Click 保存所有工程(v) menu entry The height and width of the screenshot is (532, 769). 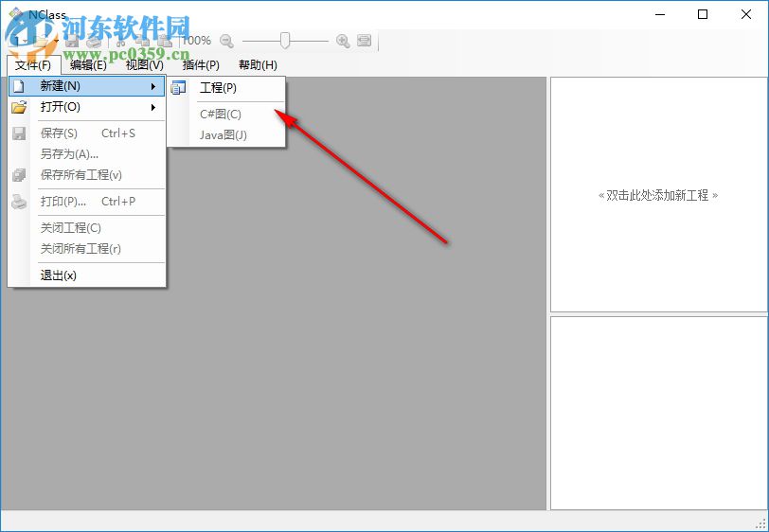tap(87, 175)
